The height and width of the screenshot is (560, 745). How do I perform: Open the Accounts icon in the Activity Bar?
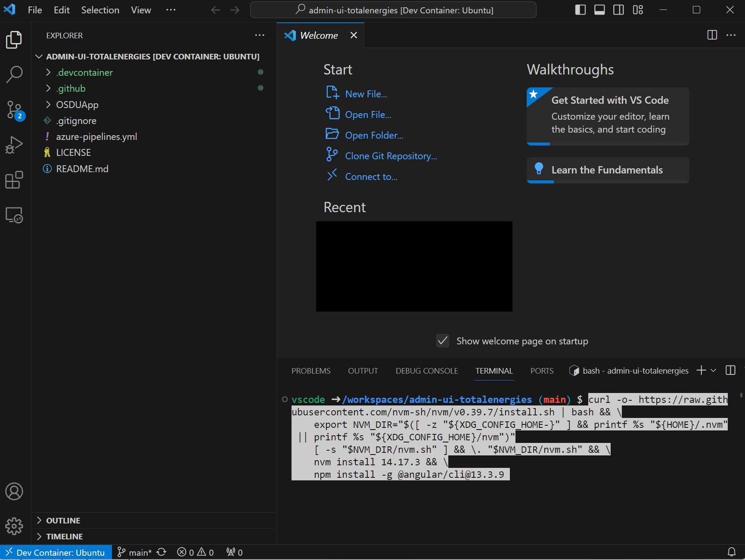click(x=14, y=491)
